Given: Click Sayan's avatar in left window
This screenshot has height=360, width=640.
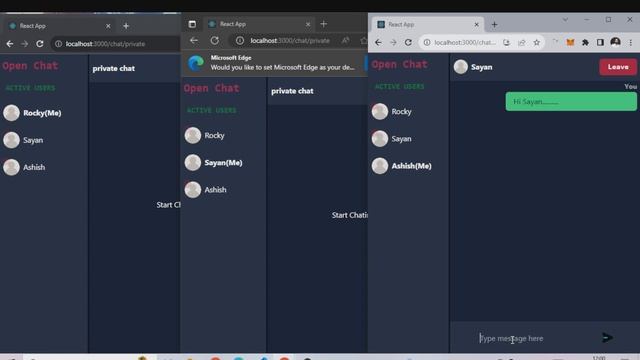Looking at the screenshot, I should pos(11,140).
